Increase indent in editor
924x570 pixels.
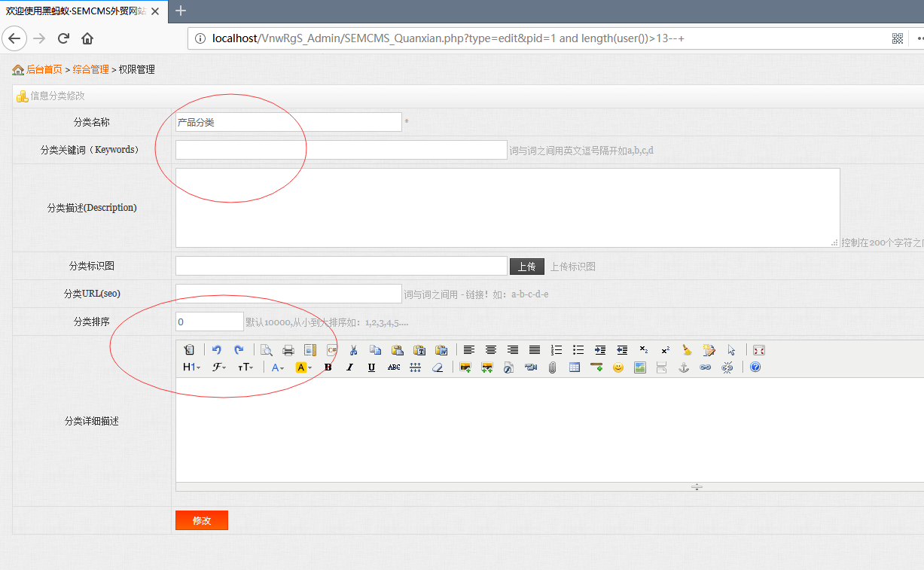pyautogui.click(x=600, y=350)
